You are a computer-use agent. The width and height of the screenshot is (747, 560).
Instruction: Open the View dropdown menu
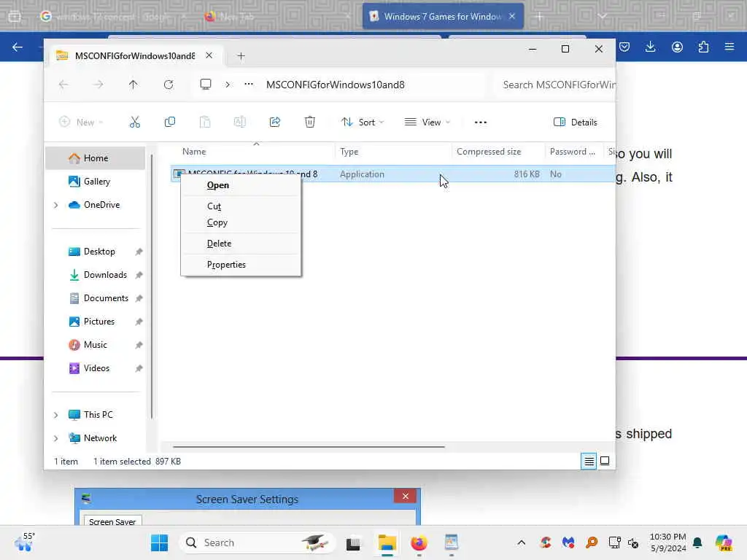427,122
